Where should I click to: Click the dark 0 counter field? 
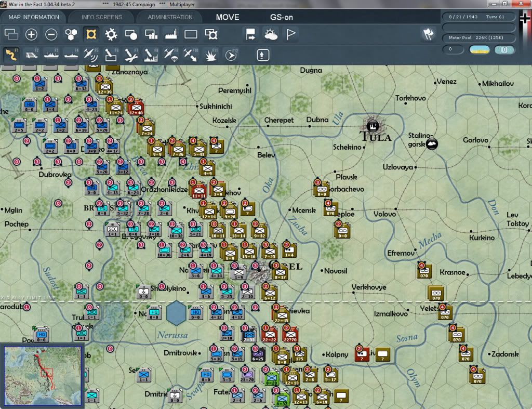point(453,49)
